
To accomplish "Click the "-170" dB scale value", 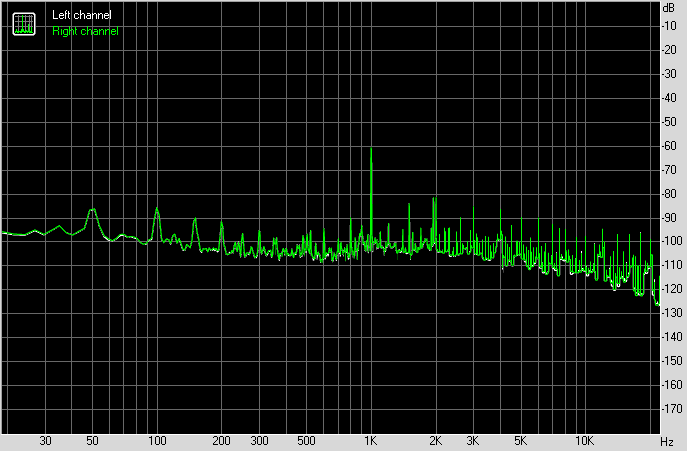I will click(672, 409).
